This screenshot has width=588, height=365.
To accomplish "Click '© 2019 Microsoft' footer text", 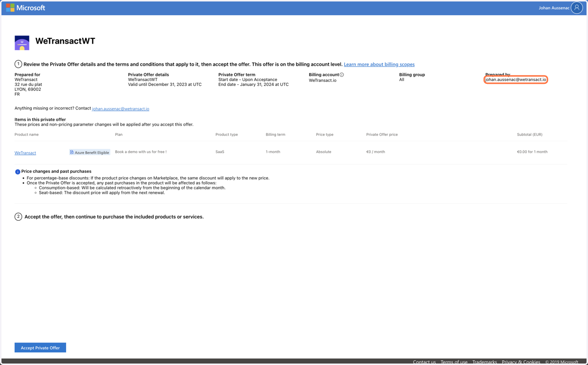I will [x=562, y=362].
